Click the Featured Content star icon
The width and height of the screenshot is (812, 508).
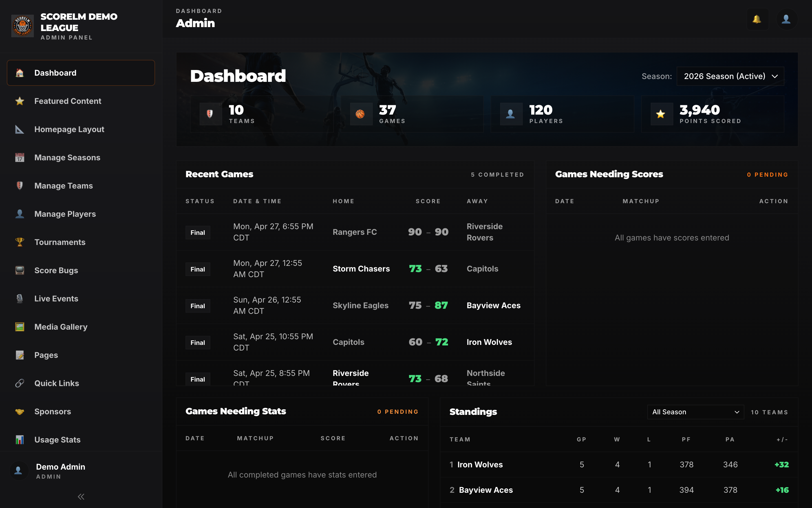[x=20, y=101]
